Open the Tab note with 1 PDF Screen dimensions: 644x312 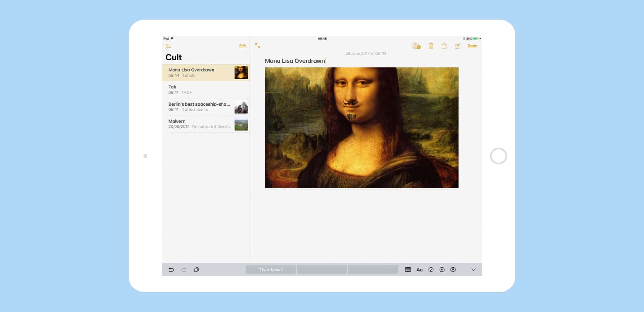pos(206,89)
